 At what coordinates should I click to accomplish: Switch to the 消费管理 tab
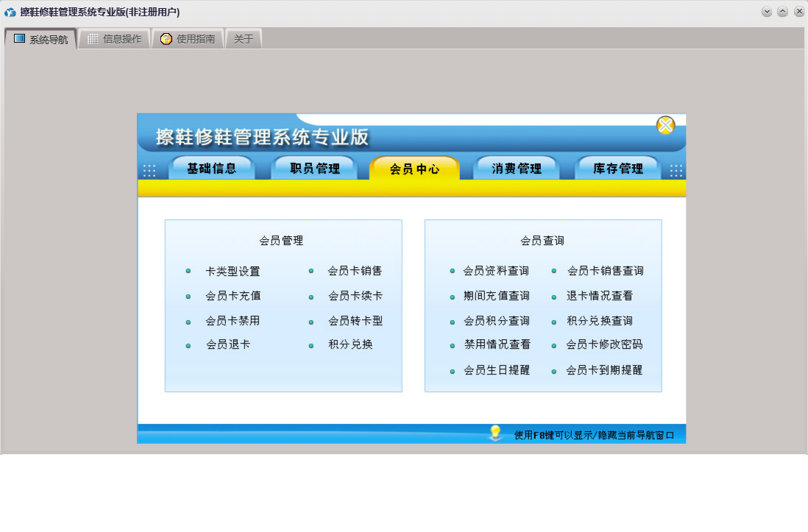[517, 168]
